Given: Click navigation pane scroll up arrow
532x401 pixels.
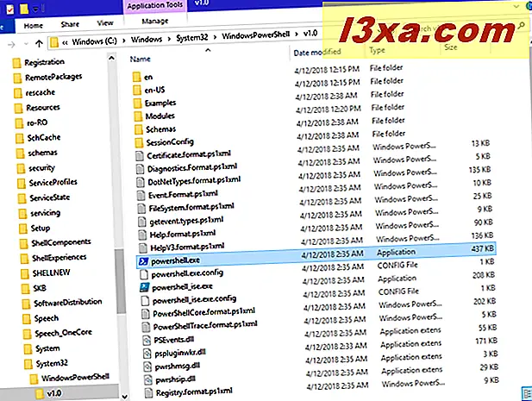Looking at the screenshot, I should [111, 58].
